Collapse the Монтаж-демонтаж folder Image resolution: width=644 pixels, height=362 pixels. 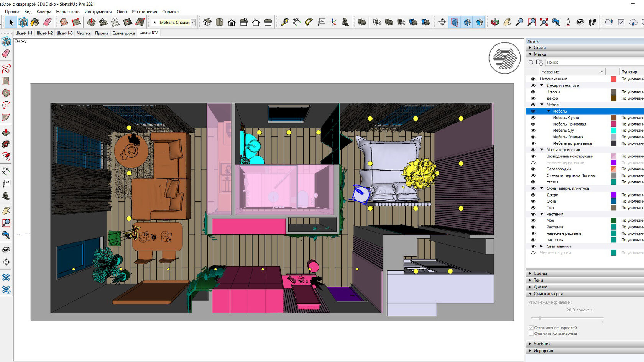coord(542,150)
